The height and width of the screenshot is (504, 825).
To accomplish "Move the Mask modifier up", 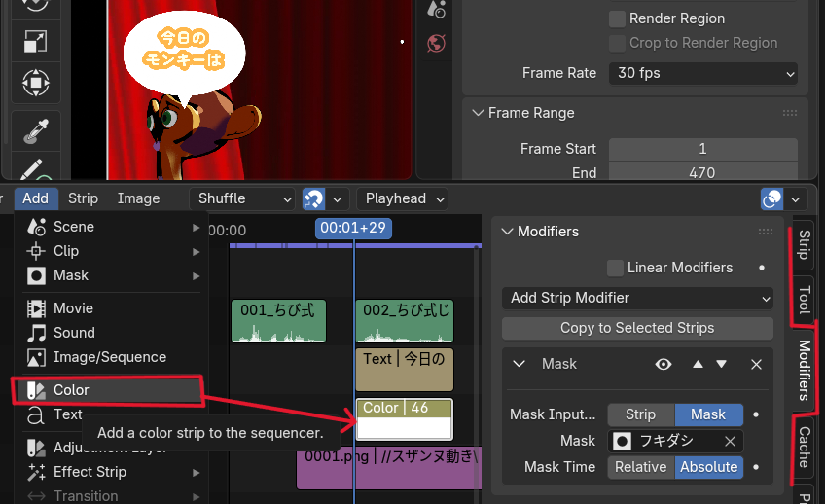I will pos(697,364).
